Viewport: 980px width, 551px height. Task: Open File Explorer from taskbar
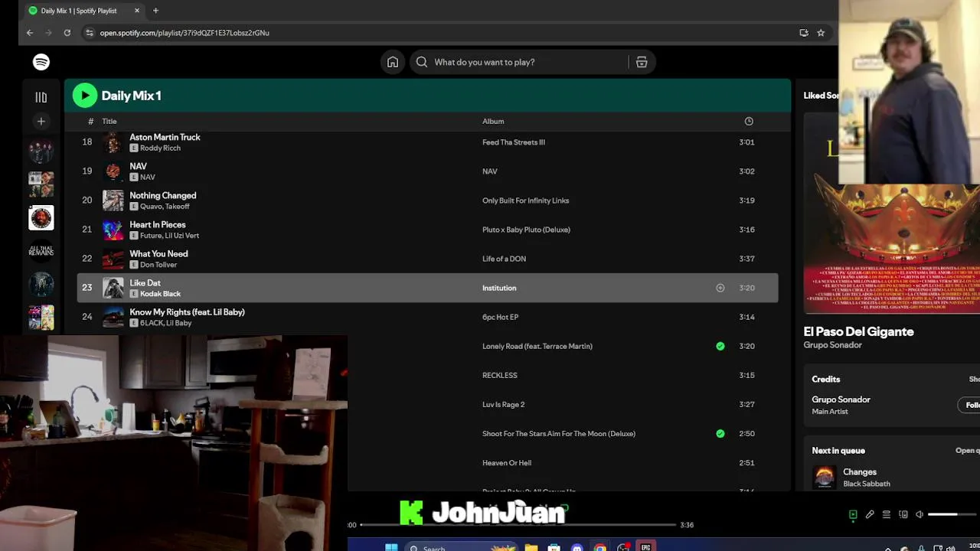[531, 547]
